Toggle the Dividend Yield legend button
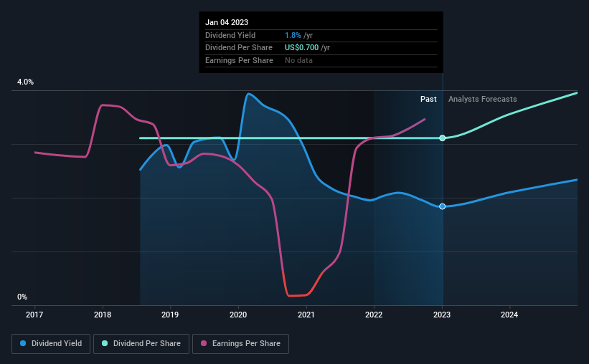The image size is (589, 364). click(x=51, y=344)
